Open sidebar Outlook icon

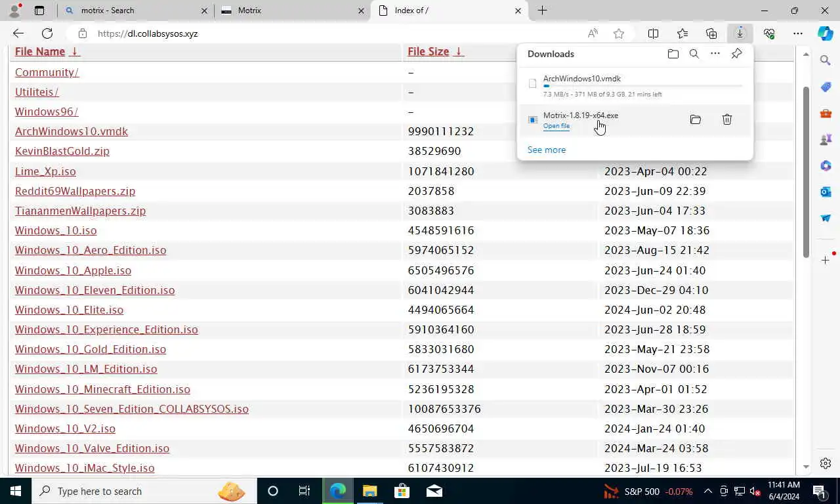(826, 192)
